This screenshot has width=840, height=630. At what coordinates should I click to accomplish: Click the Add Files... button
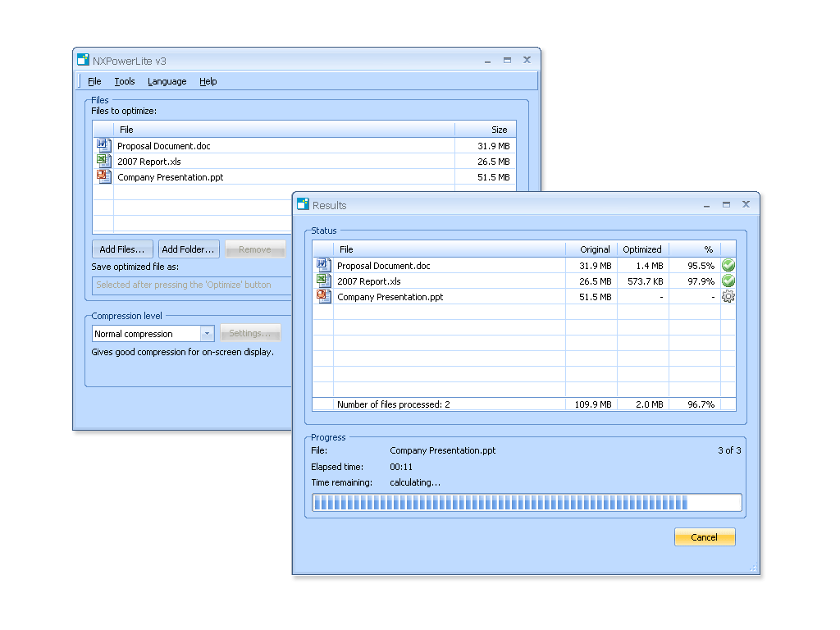point(122,249)
